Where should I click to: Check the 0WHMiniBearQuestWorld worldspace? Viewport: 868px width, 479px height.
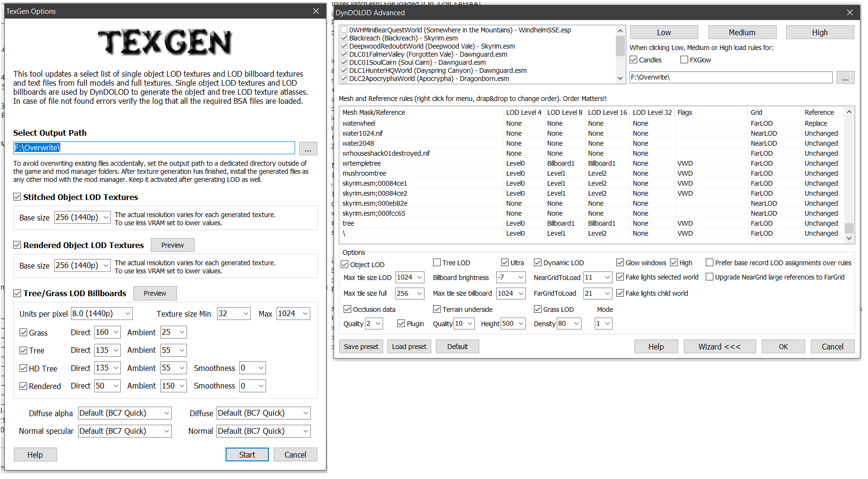[x=344, y=30]
